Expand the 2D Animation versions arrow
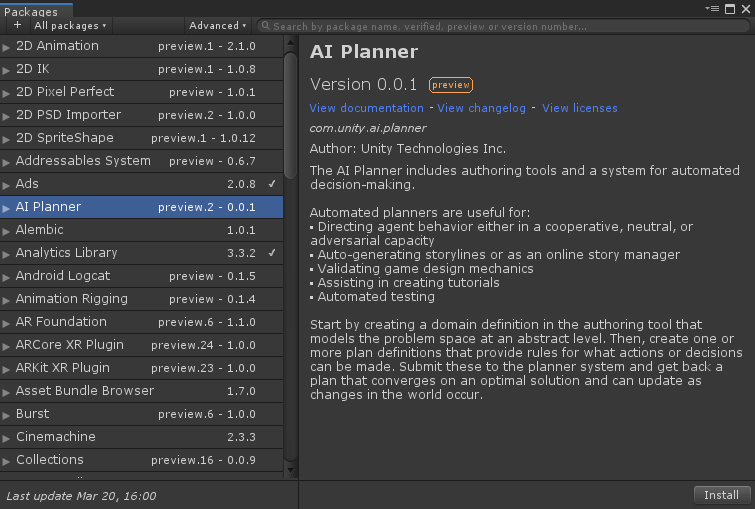This screenshot has width=755, height=509. [6, 47]
